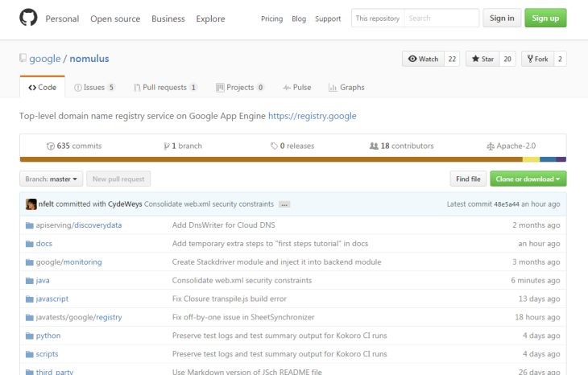
Task: Watch the nomulus repository
Action: (423, 59)
